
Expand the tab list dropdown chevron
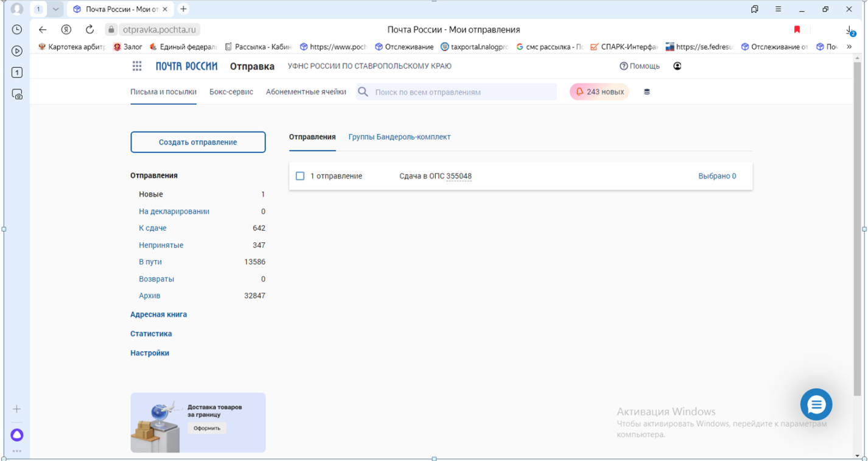(55, 9)
